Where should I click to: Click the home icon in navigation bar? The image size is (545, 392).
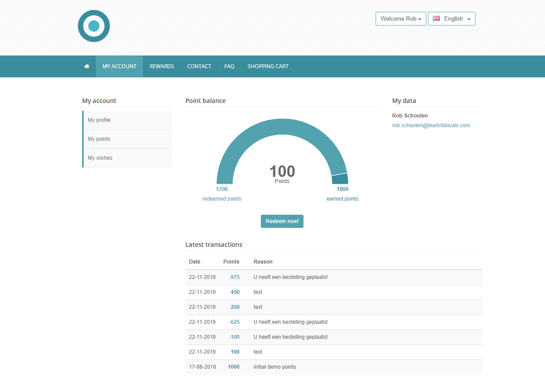click(x=87, y=66)
